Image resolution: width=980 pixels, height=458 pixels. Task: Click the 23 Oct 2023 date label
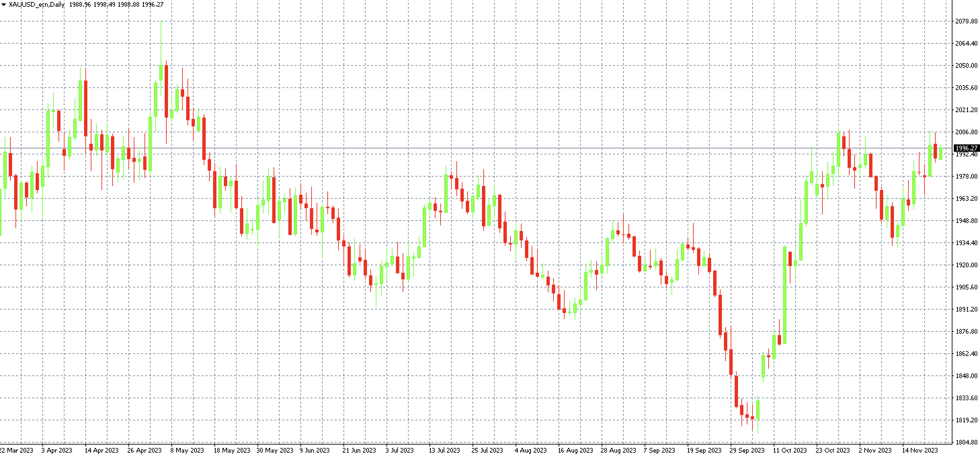click(833, 450)
